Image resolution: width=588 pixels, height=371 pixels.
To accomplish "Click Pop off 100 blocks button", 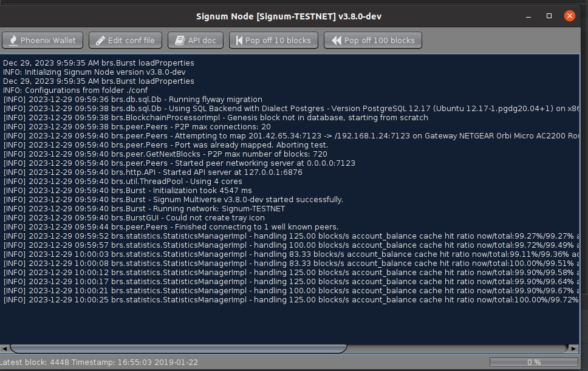I will pos(373,40).
